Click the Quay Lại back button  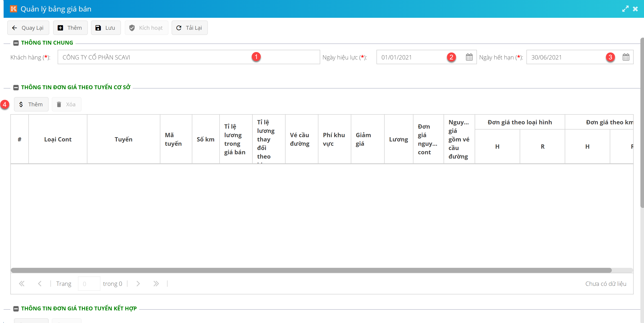tap(28, 28)
